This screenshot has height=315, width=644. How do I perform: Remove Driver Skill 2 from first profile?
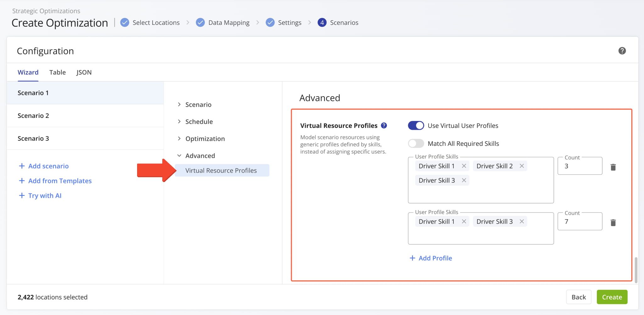(521, 166)
